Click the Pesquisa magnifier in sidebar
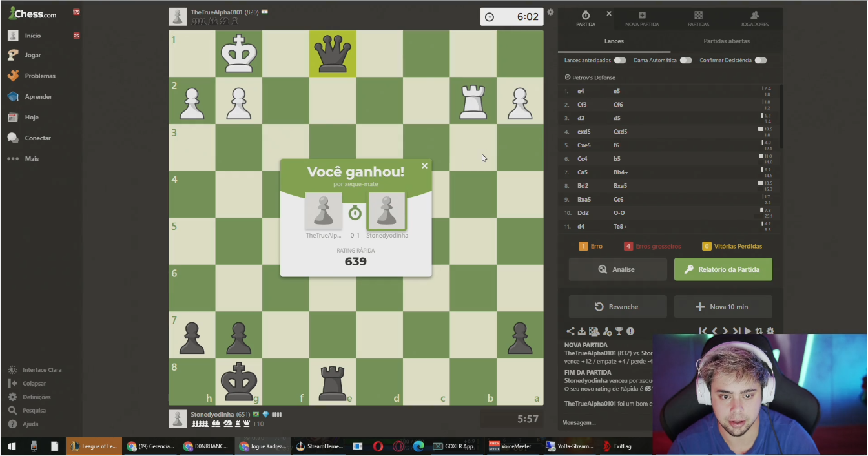Viewport: 868px width, 456px height. [x=13, y=410]
